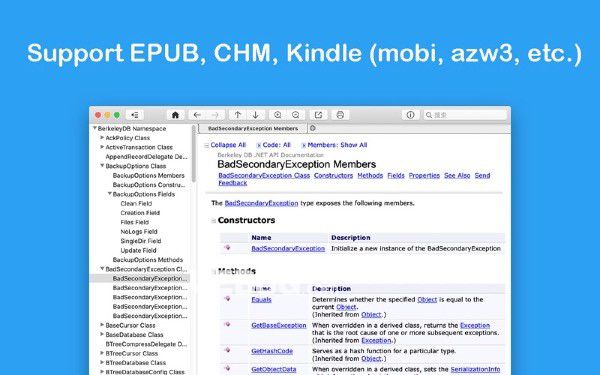Click the method icon beside GetBaseException

[227, 324]
